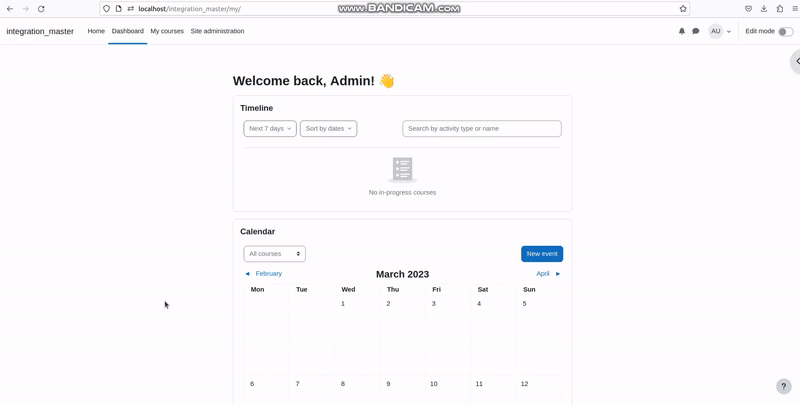Open the Pocket save icon
Screen dimensions: 800x405
point(748,9)
